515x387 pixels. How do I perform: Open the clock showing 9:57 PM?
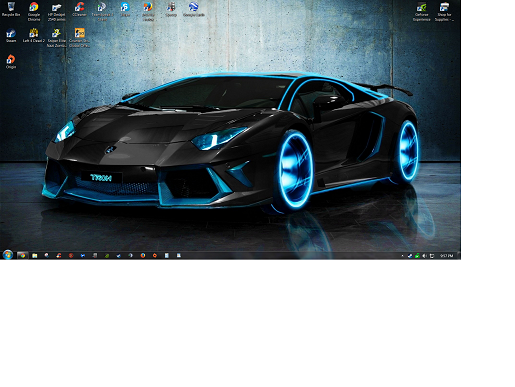pos(446,256)
